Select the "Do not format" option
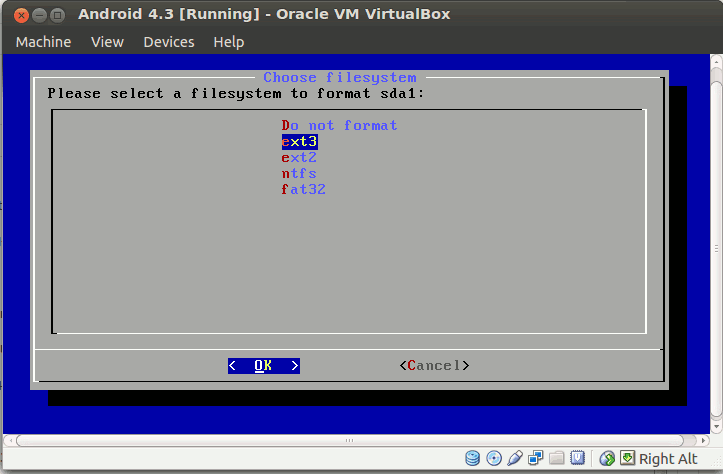The width and height of the screenshot is (723, 474). tap(339, 125)
